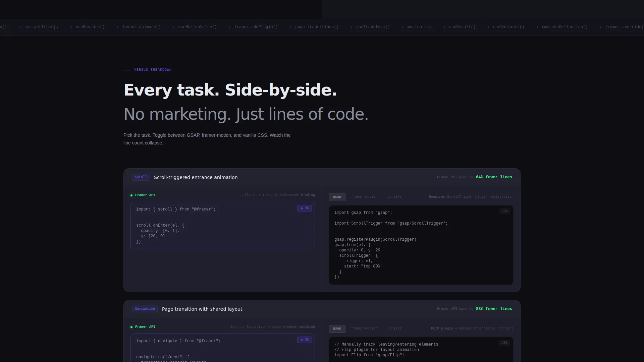This screenshot has width=644, height=362.
Task: Click layout.animate() in the ticker strip
Action: (x=142, y=27)
